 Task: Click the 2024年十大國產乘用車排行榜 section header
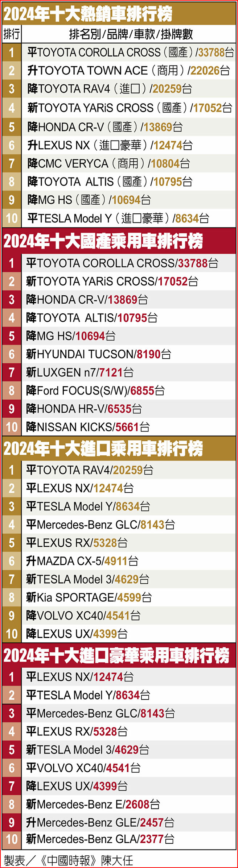(x=103, y=241)
